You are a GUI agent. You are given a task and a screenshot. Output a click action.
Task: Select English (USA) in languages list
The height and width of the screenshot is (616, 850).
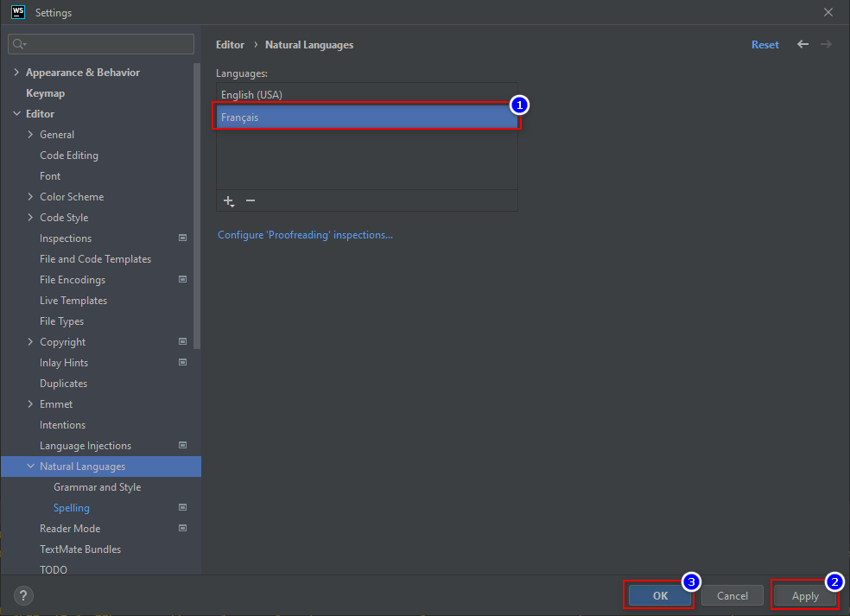pos(367,94)
